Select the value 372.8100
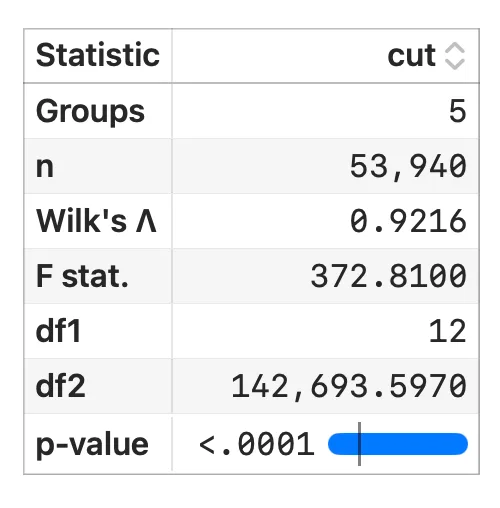500x508 pixels. [388, 276]
